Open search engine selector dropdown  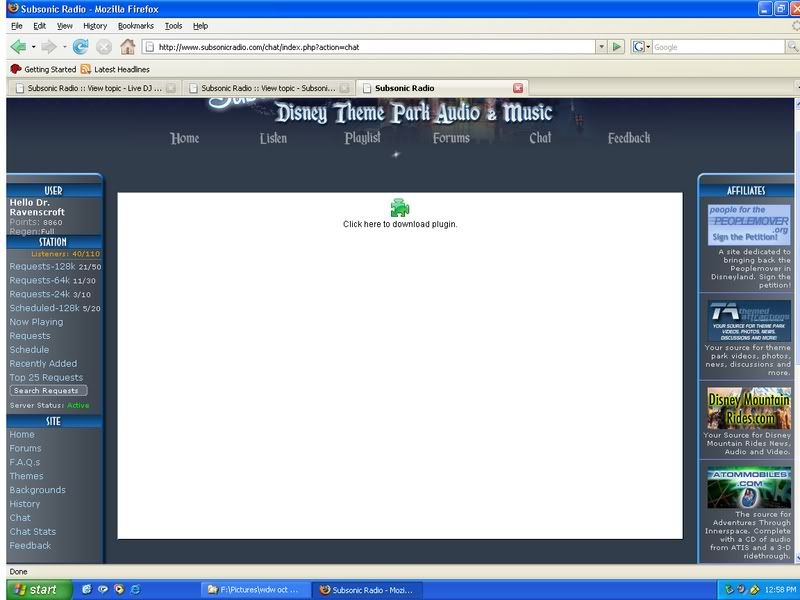click(648, 47)
